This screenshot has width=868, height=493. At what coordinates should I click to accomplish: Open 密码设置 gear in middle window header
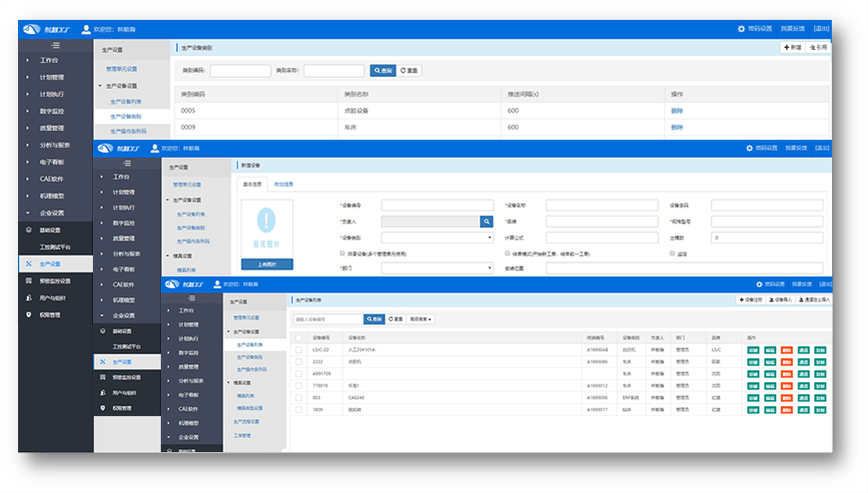click(x=749, y=148)
